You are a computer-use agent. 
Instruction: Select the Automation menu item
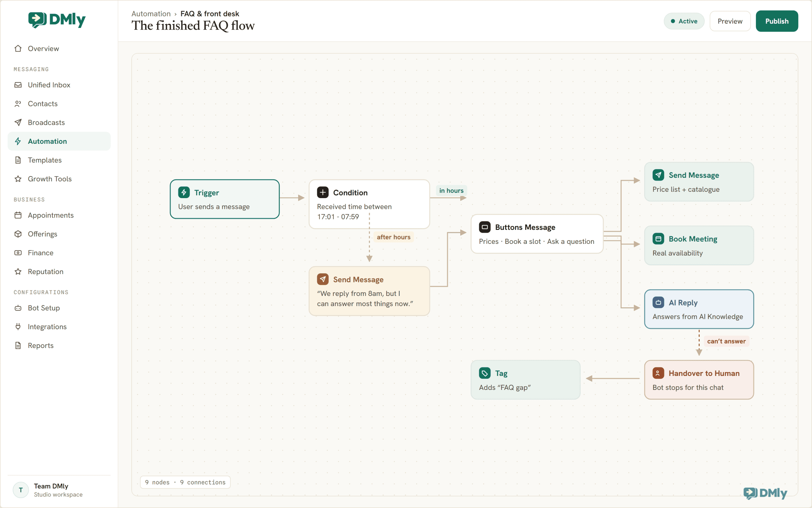pos(59,141)
